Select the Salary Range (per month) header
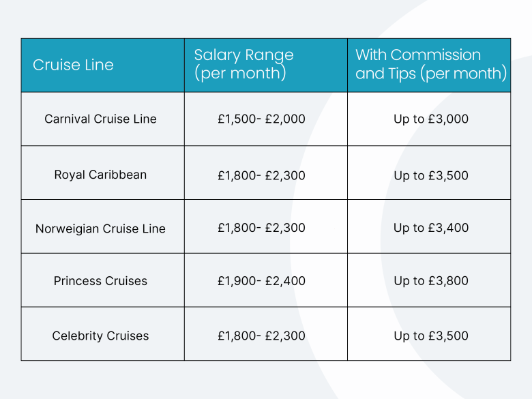Viewport: 532px width, 399px height. pos(266,65)
